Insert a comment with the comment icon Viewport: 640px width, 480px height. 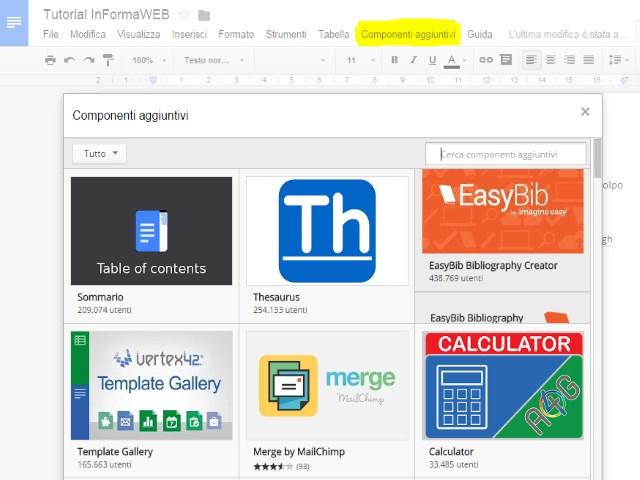coord(506,60)
